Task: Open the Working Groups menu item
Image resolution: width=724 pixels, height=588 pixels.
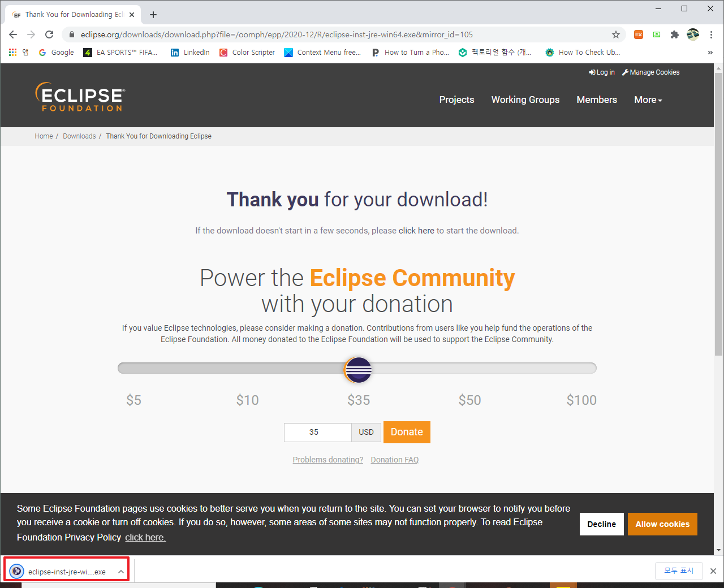Action: point(525,100)
